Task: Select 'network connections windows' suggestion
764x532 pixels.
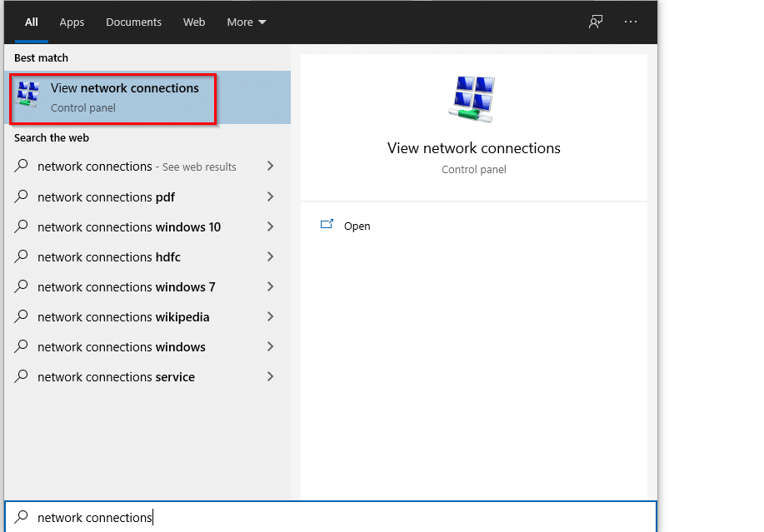Action: point(147,346)
